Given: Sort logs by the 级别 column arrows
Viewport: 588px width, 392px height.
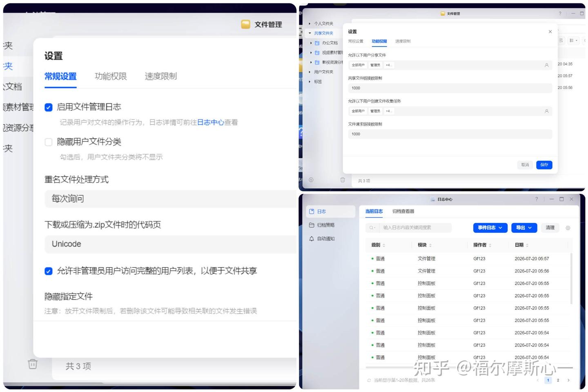Looking at the screenshot, I should tap(384, 245).
